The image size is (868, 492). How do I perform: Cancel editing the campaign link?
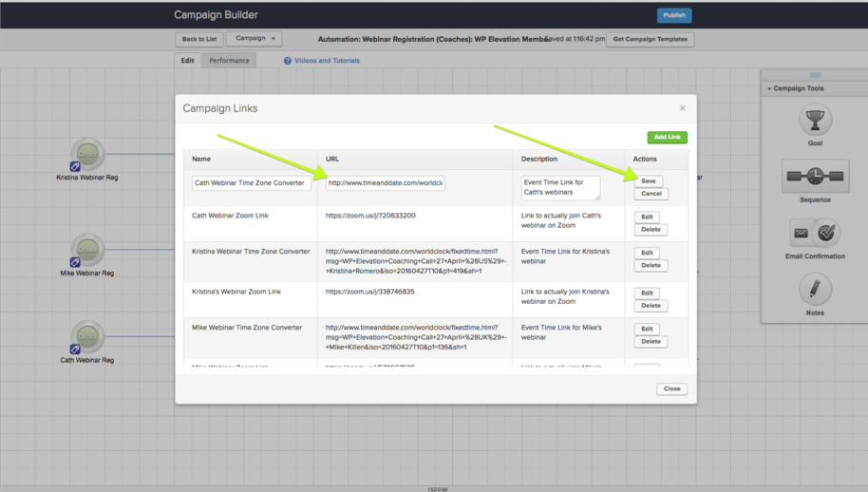pos(651,194)
